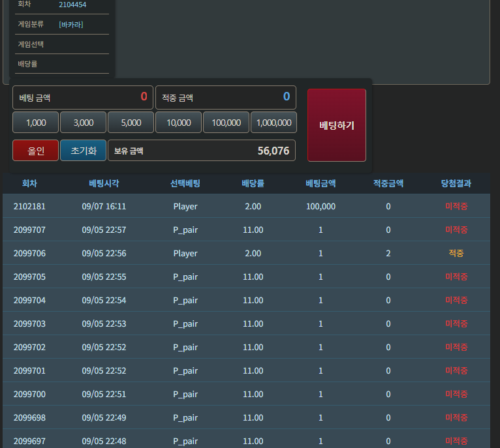Click payout amount 2 in round 2099706 row
Viewport: 500px width, 448px height.
(x=388, y=253)
